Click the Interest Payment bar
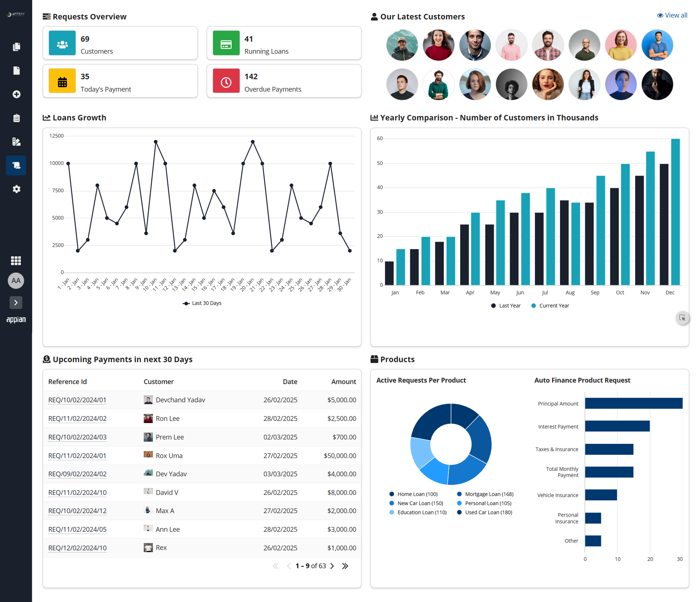 (x=617, y=426)
